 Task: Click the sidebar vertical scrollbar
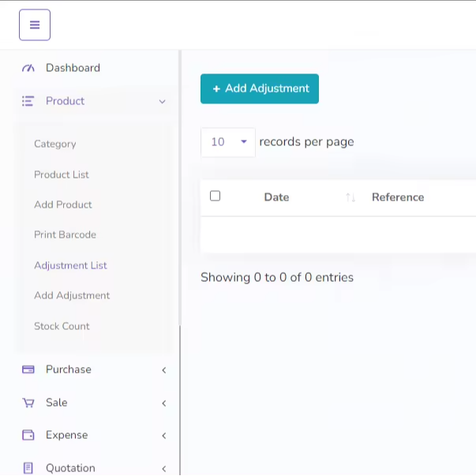(x=180, y=237)
